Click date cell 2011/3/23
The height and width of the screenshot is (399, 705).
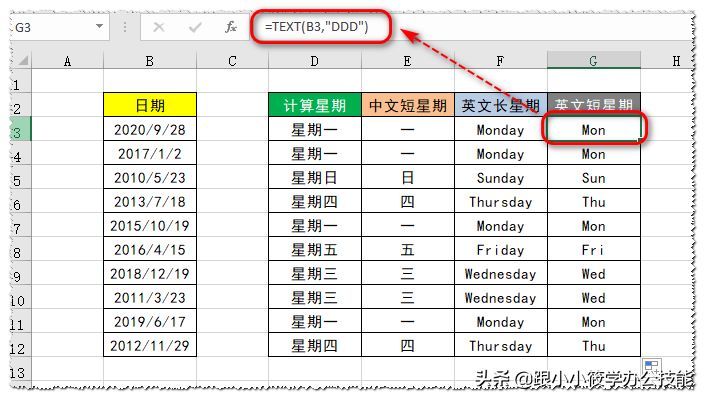pyautogui.click(x=150, y=297)
